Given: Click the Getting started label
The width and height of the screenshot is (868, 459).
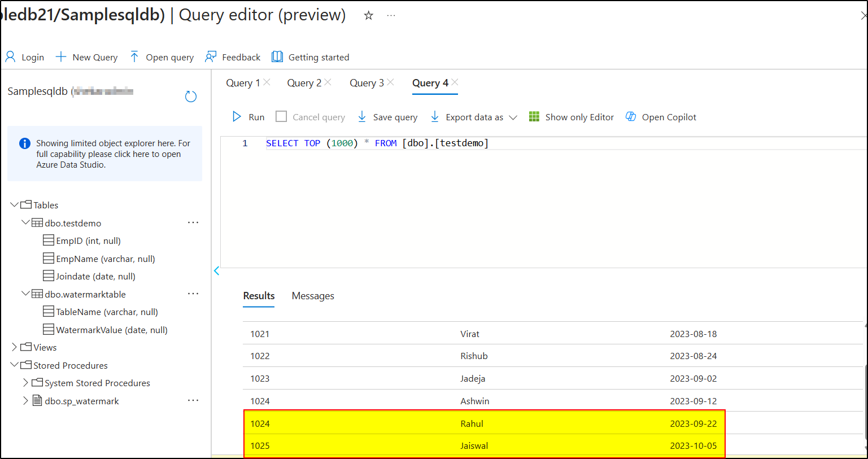Looking at the screenshot, I should 319,57.
